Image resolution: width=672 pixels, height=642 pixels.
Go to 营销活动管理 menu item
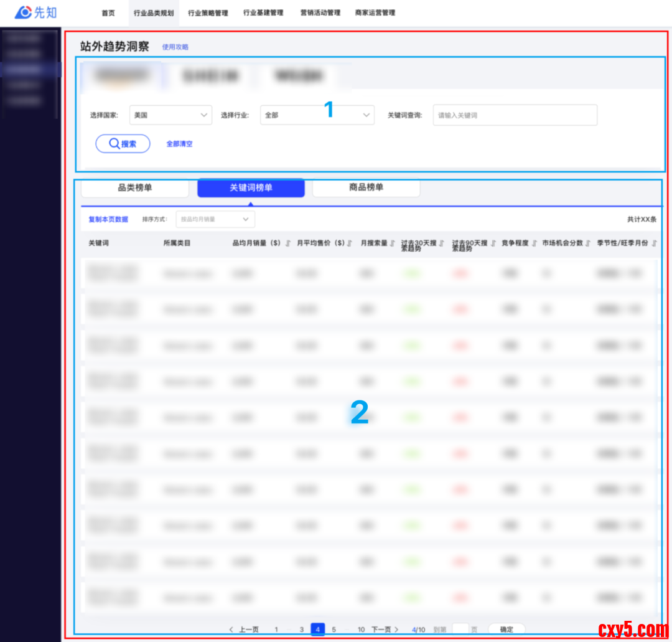tap(320, 13)
